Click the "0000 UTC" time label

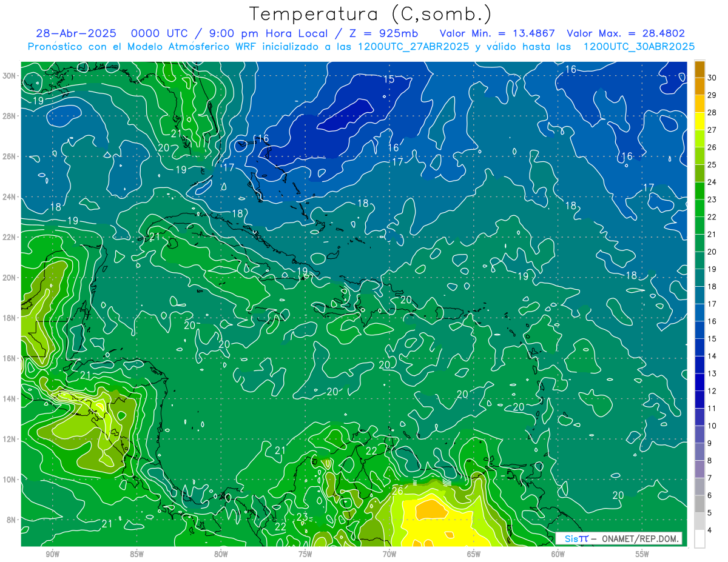click(160, 34)
